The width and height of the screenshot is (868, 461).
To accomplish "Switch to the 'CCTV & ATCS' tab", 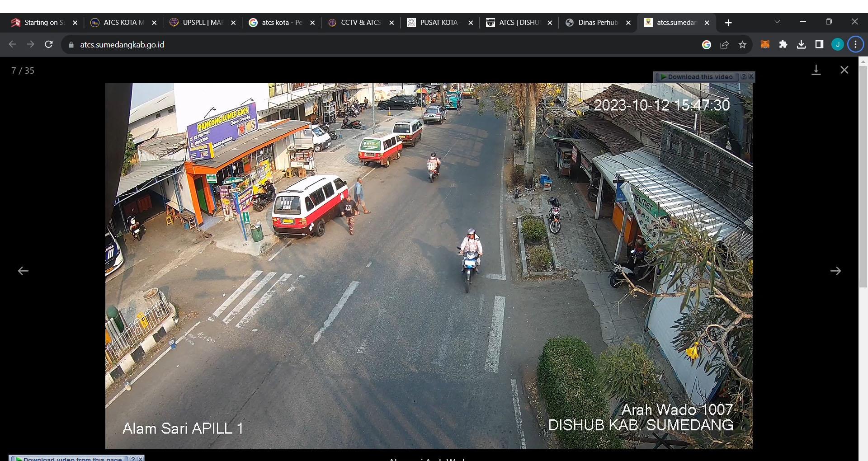I will coord(361,23).
